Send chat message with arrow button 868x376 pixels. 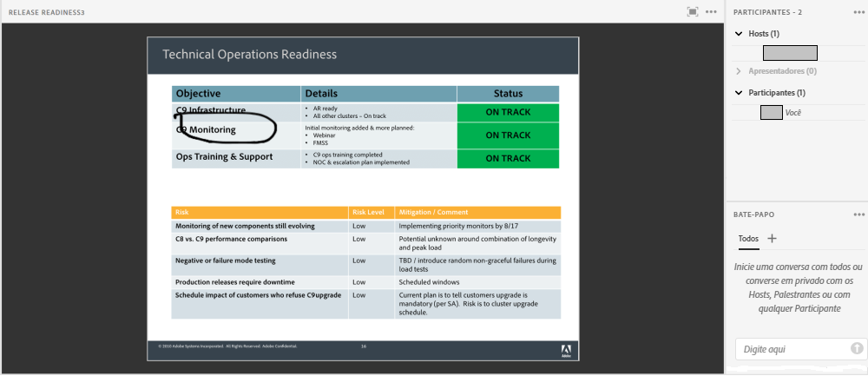pos(857,348)
